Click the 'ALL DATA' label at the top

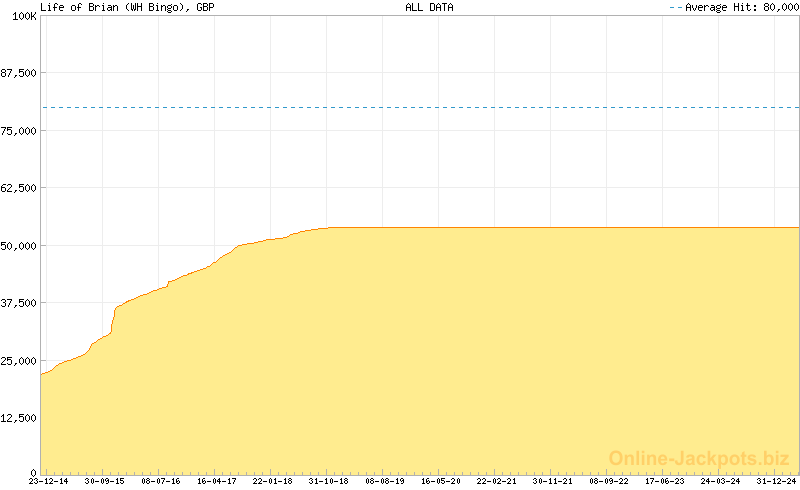429,7
